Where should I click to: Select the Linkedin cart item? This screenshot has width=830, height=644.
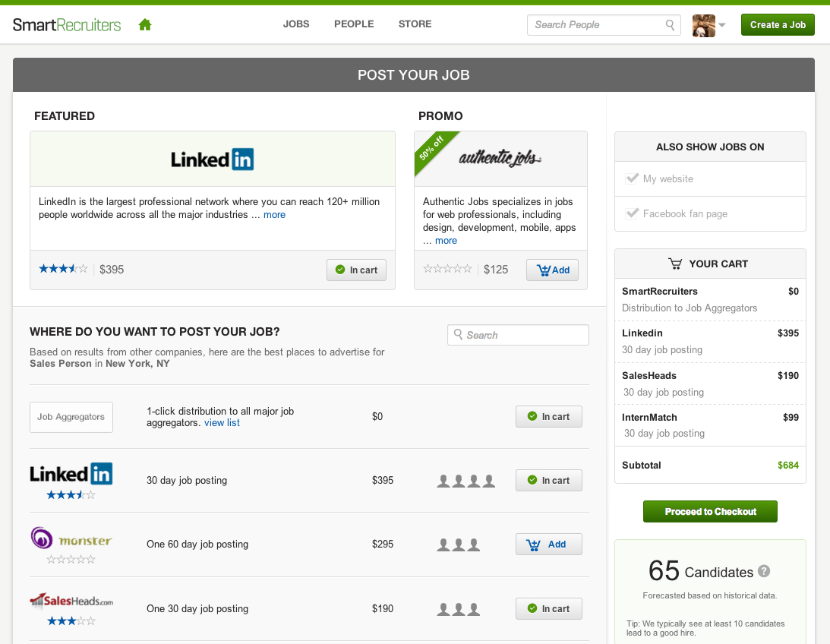coord(710,341)
